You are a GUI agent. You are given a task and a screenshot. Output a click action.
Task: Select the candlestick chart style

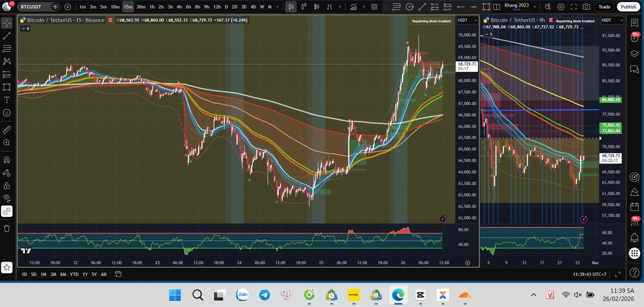[291, 7]
